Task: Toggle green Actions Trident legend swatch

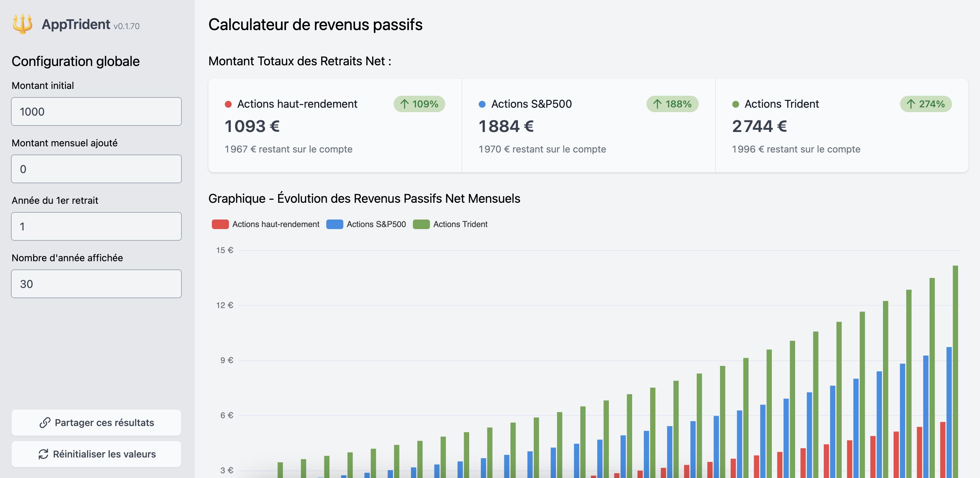Action: tap(421, 224)
